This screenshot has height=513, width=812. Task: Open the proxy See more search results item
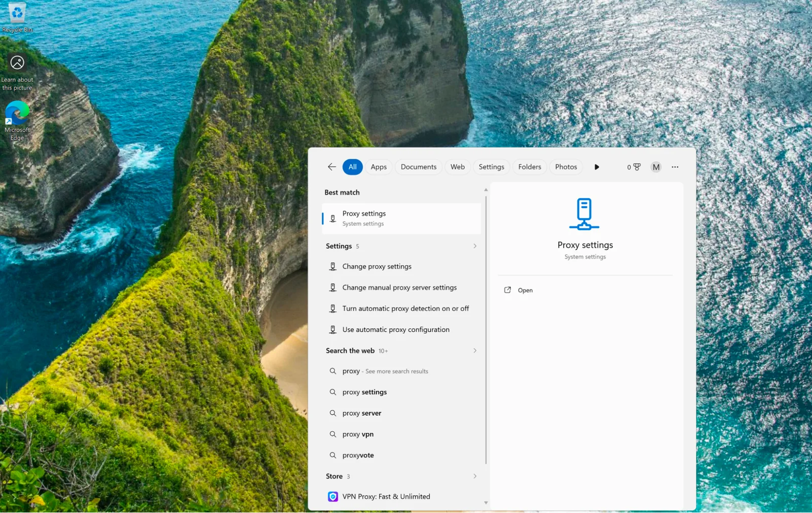click(x=401, y=371)
